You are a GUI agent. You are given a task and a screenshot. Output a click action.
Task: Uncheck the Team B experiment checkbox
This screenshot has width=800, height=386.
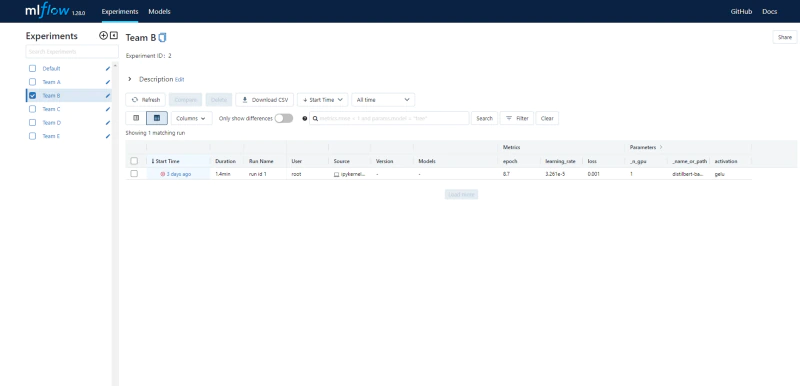(33, 95)
